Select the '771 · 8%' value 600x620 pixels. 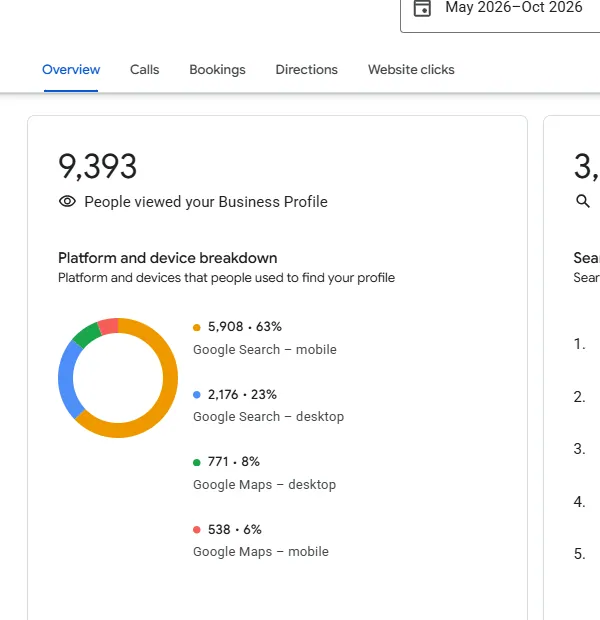(234, 462)
